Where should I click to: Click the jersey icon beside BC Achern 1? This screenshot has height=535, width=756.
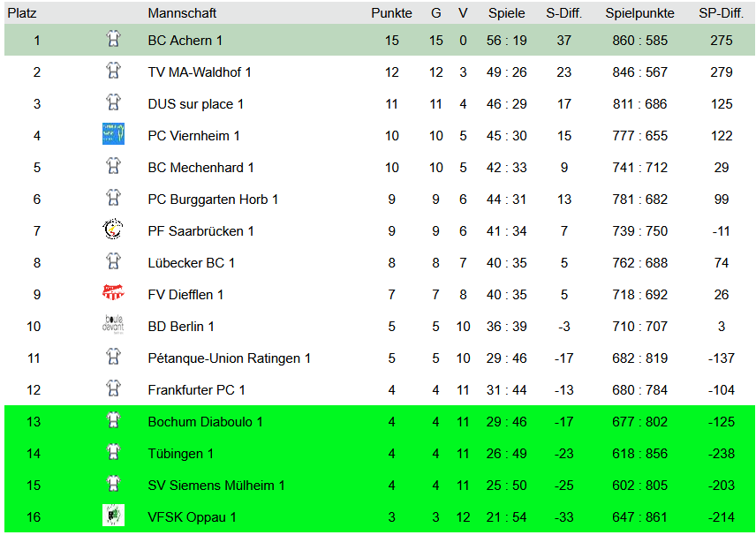[x=113, y=39]
